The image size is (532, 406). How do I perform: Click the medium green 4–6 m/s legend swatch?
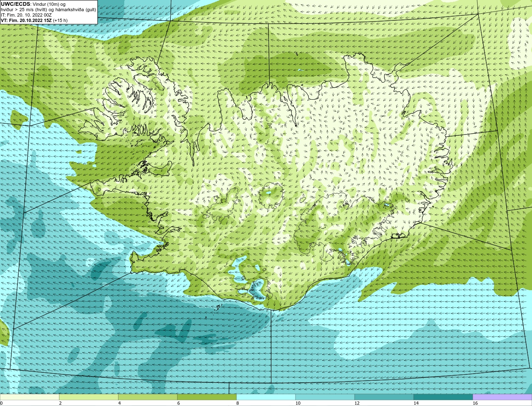(x=148, y=397)
